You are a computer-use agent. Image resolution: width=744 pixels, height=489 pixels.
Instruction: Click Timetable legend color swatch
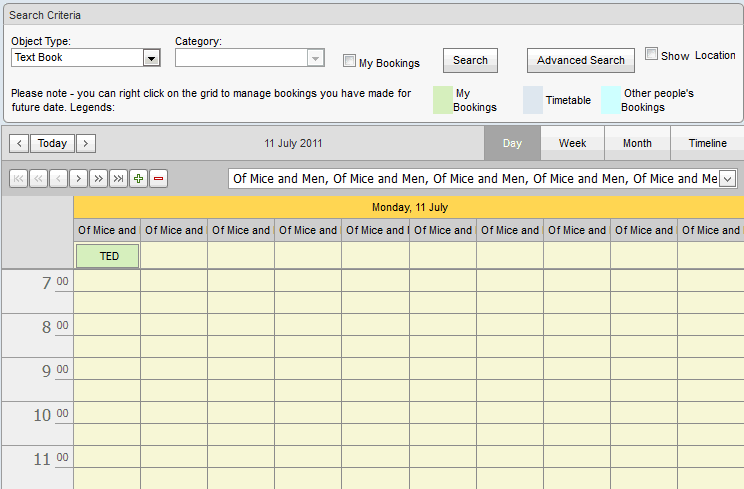533,100
